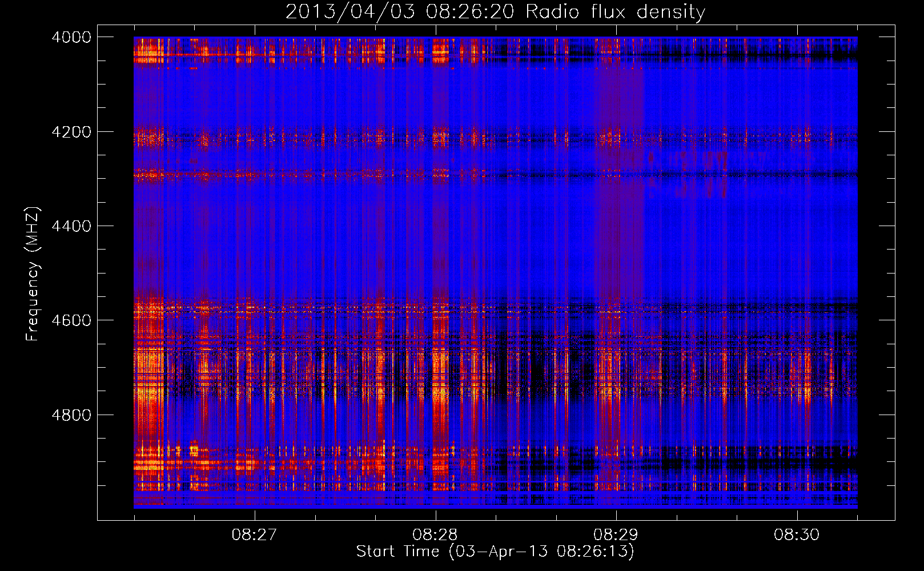924x571 pixels.
Task: Select the 4800 frequency axis label
Action: point(71,415)
